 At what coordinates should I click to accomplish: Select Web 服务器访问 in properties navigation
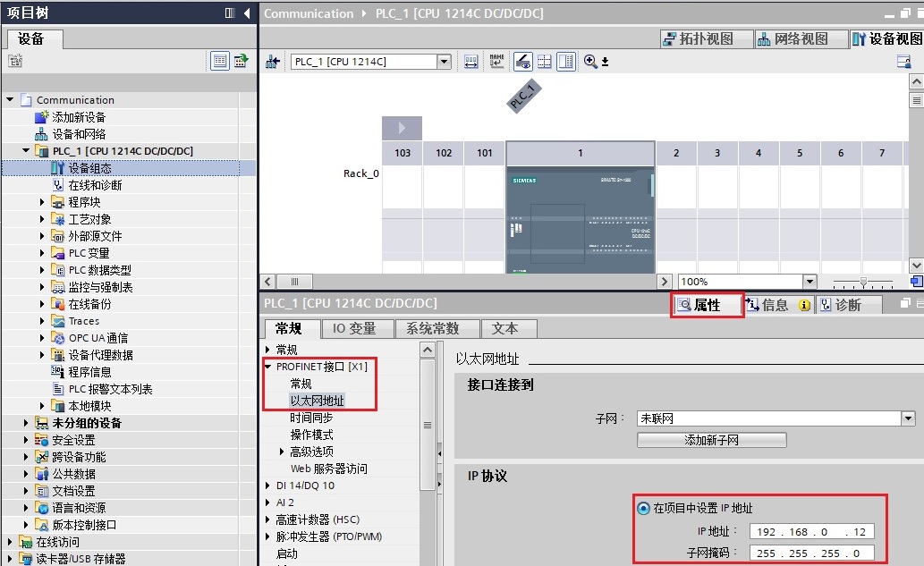coord(328,469)
